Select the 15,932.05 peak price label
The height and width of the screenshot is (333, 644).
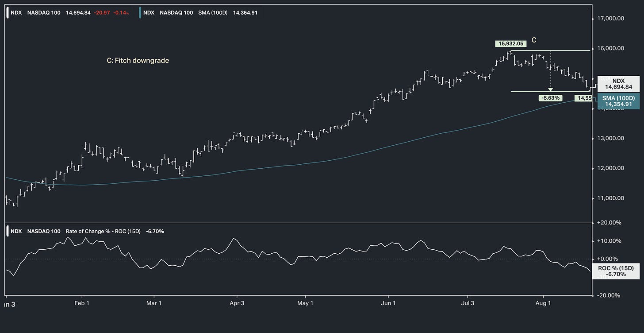pos(511,44)
